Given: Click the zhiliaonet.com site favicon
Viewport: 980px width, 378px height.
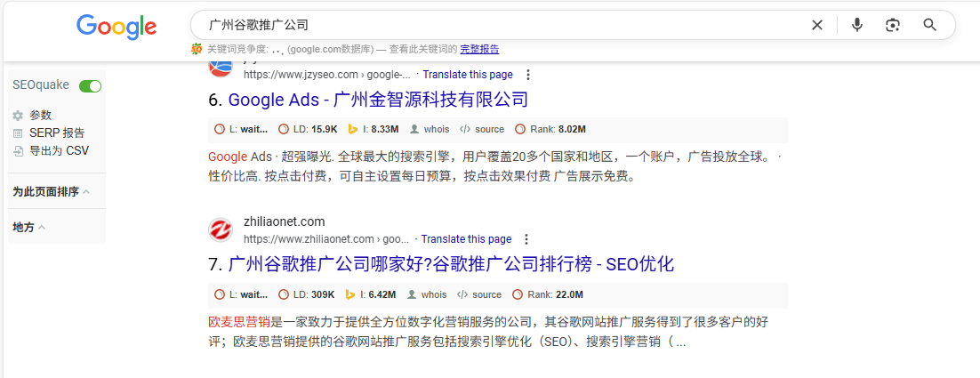Looking at the screenshot, I should coord(221,230).
